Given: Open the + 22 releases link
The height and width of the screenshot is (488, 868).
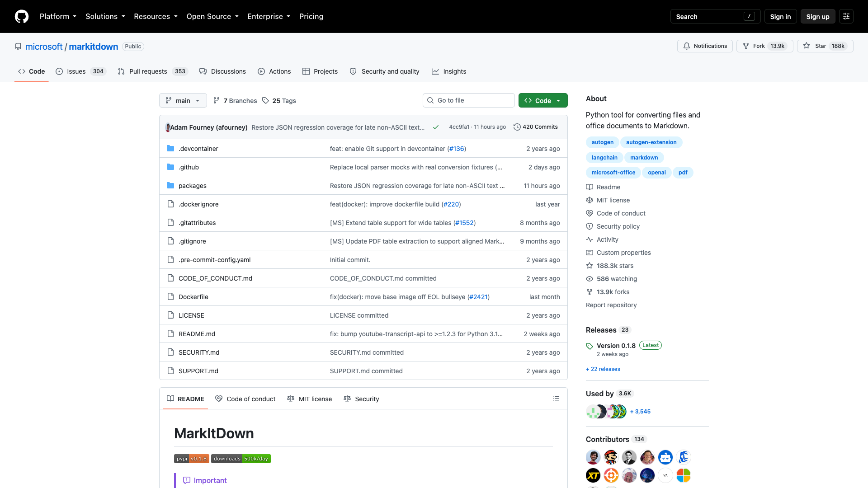Looking at the screenshot, I should (x=603, y=369).
